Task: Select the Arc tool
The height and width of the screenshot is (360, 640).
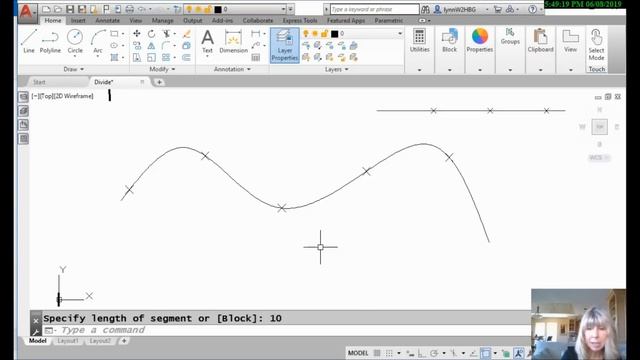Action: pos(98,41)
